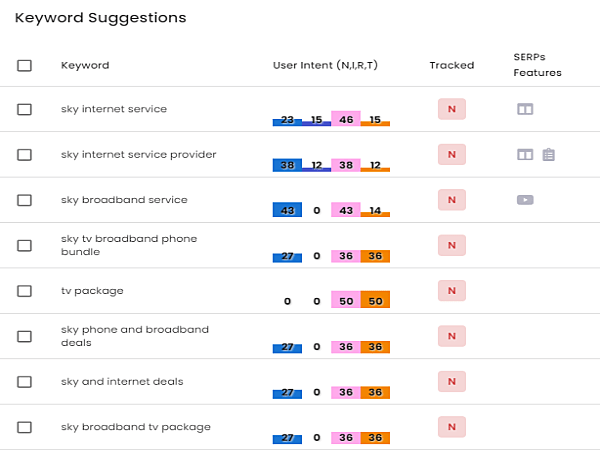Click the pink 46 intent bar for sky internet service
This screenshot has height=450, width=600.
pyautogui.click(x=346, y=118)
